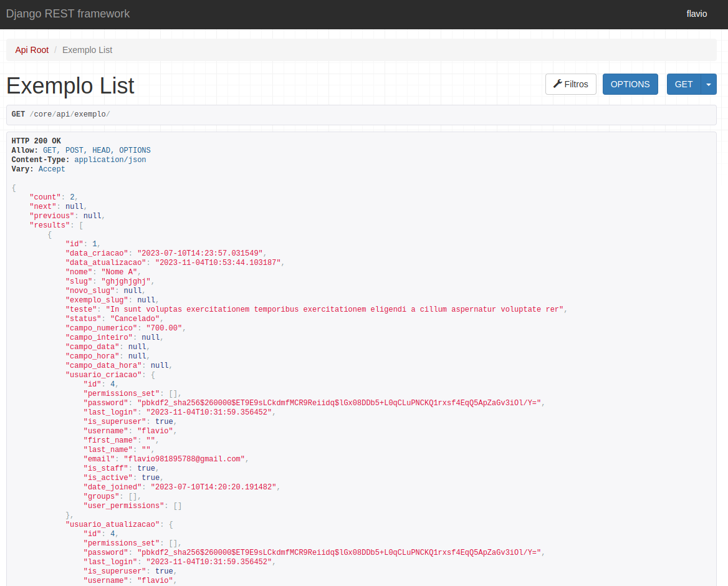Click the "exemplo_slug" key
The image size is (728, 586).
(x=97, y=300)
